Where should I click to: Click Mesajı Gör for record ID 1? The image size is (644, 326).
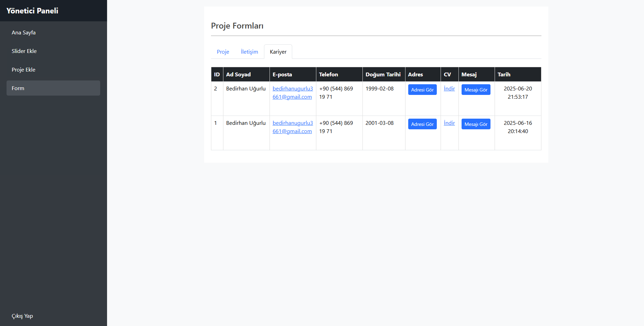(x=476, y=124)
